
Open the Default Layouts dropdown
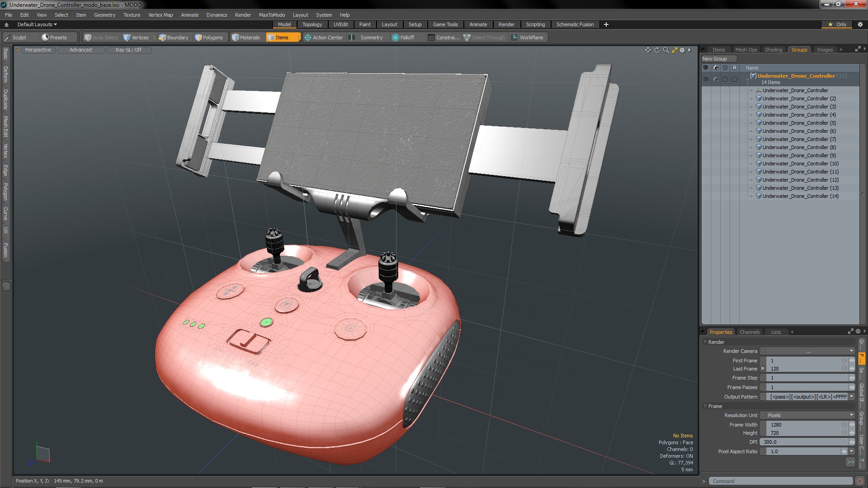click(x=37, y=24)
